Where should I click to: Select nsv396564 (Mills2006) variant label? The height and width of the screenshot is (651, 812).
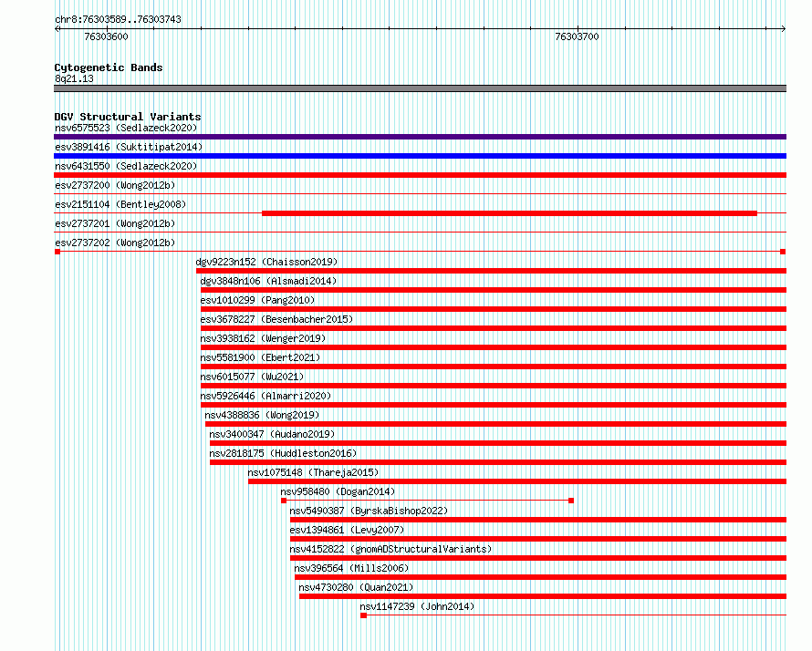coord(351,568)
